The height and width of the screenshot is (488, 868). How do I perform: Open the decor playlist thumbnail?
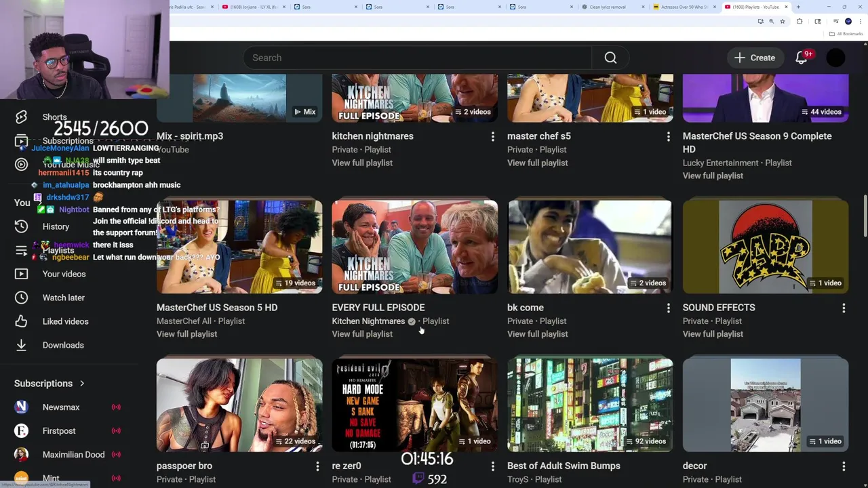point(765,405)
